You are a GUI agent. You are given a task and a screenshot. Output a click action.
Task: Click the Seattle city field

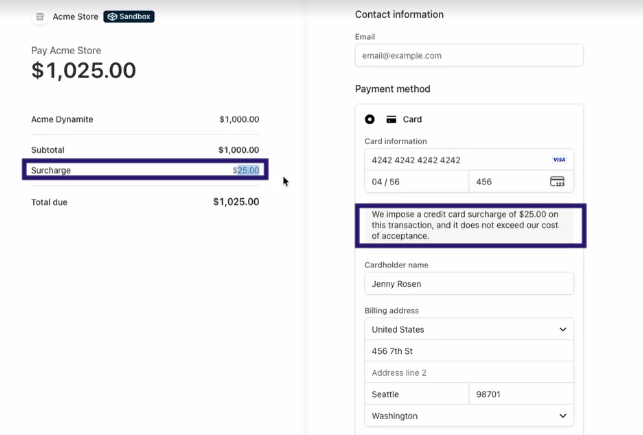pos(416,394)
